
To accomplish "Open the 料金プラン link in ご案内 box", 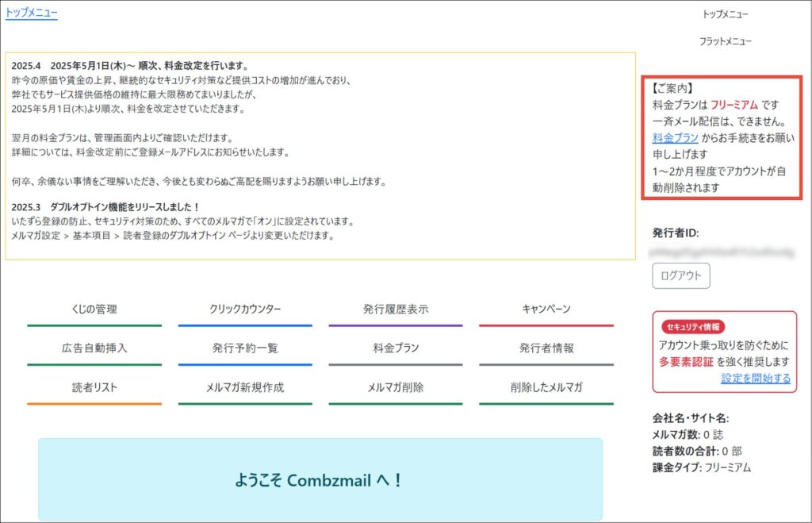I will click(x=676, y=138).
